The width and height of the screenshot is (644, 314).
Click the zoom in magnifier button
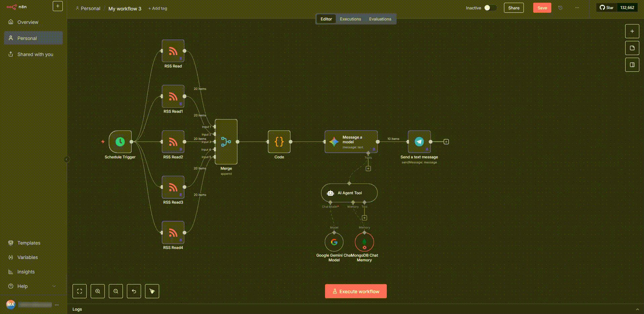[98, 291]
